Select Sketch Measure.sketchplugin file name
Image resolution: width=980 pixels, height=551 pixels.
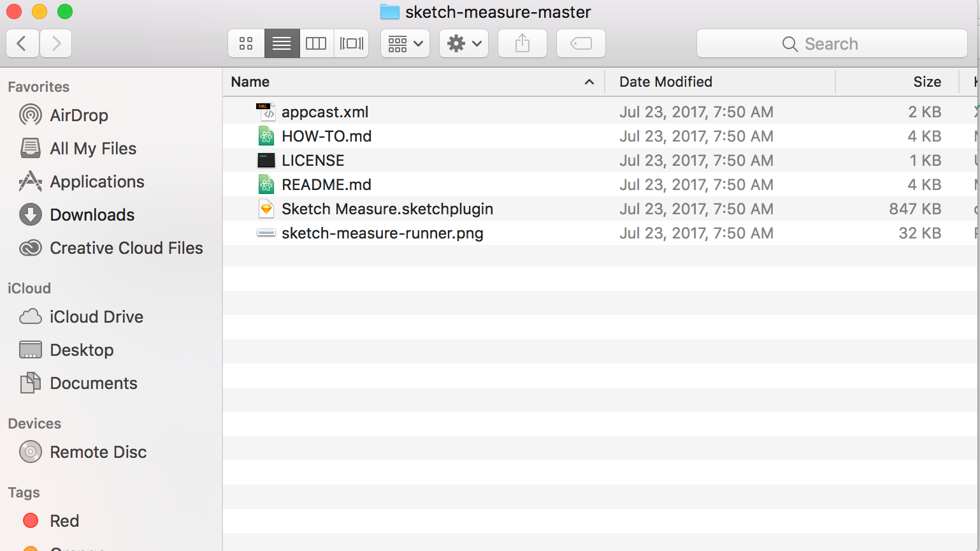[387, 209]
